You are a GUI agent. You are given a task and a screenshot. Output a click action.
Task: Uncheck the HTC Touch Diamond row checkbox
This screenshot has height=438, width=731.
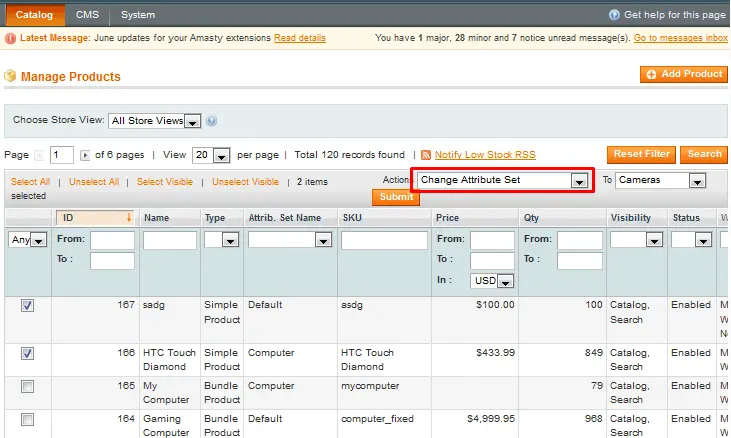click(28, 354)
